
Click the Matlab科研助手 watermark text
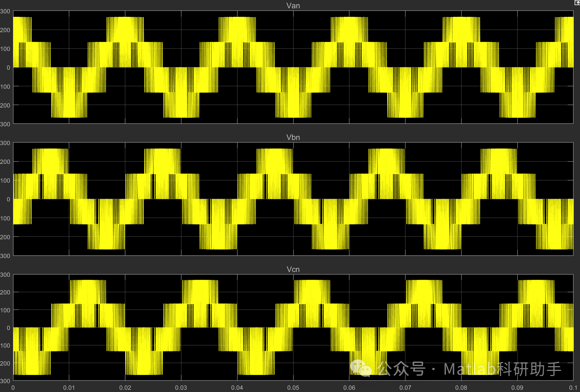pos(502,369)
